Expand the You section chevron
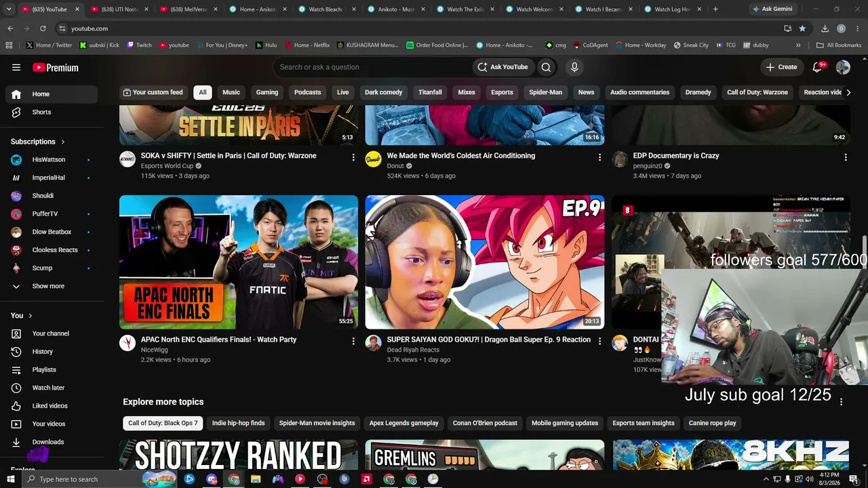The width and height of the screenshot is (868, 488). coord(30,316)
